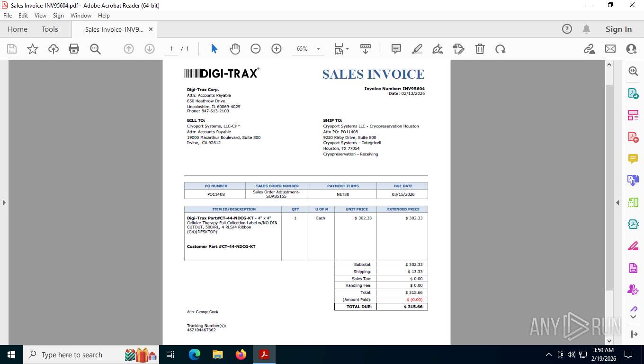The width and height of the screenshot is (644, 364).
Task: Click the PO number PO11408 cell
Action: click(x=216, y=194)
